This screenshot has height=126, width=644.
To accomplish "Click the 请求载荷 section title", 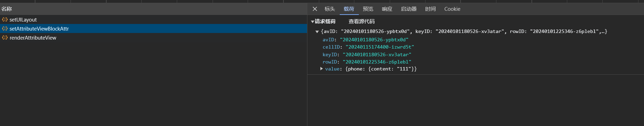I will coord(325,22).
